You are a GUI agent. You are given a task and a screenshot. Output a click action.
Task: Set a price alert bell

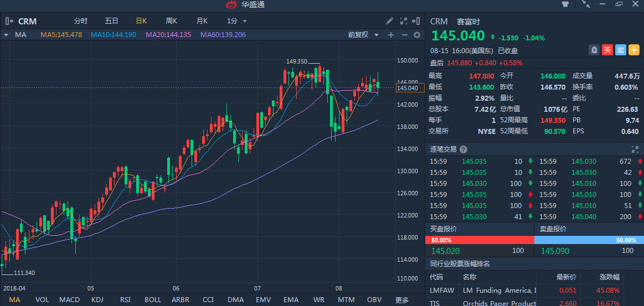(x=594, y=50)
